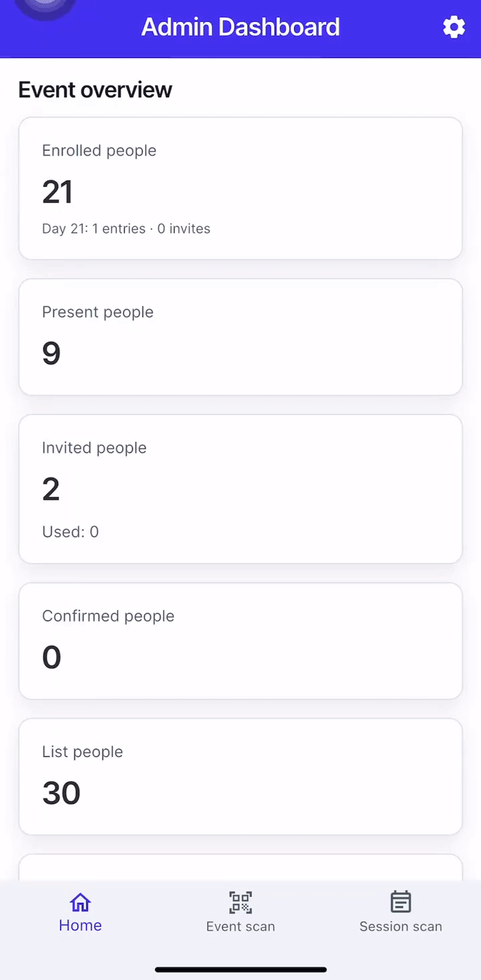The width and height of the screenshot is (481, 980).
Task: Switch to the Home tab label
Action: coord(80,925)
